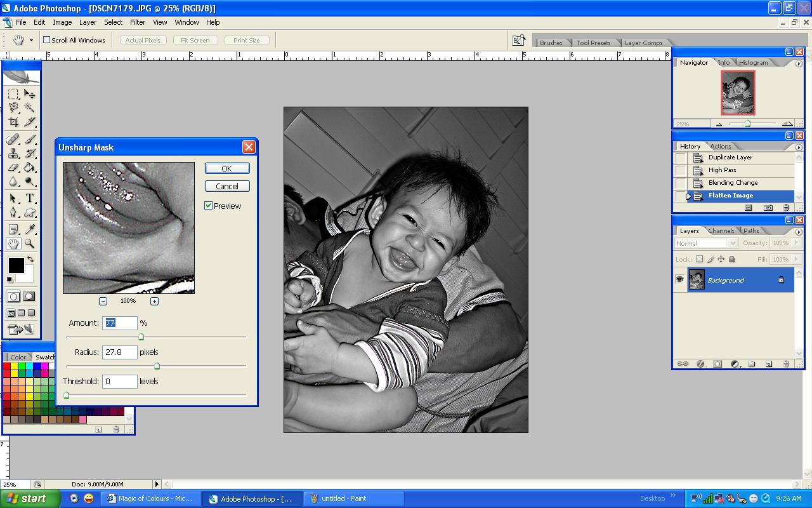Select the Move tool

tap(29, 94)
